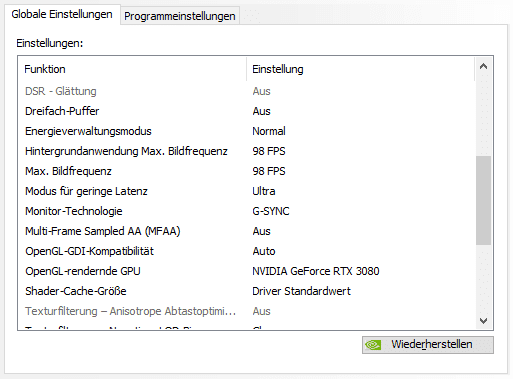Open the Aus value for MFAA
The image size is (513, 379).
pos(261,231)
